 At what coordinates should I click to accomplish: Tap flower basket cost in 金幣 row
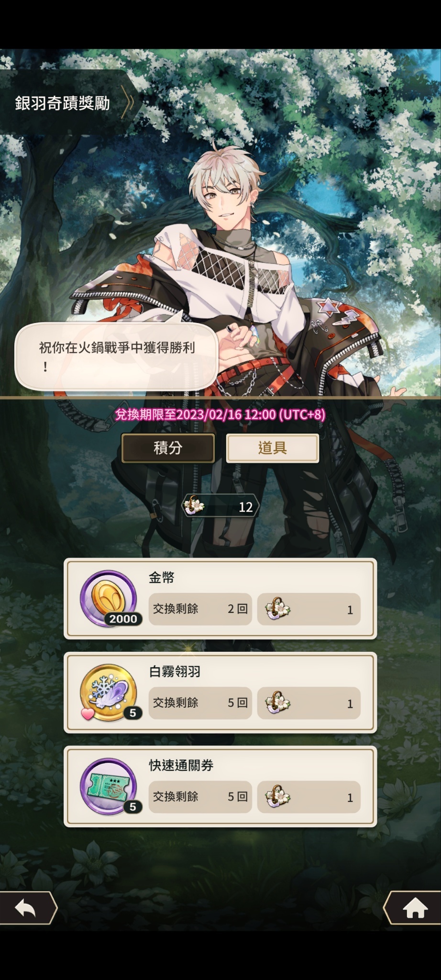pos(309,609)
